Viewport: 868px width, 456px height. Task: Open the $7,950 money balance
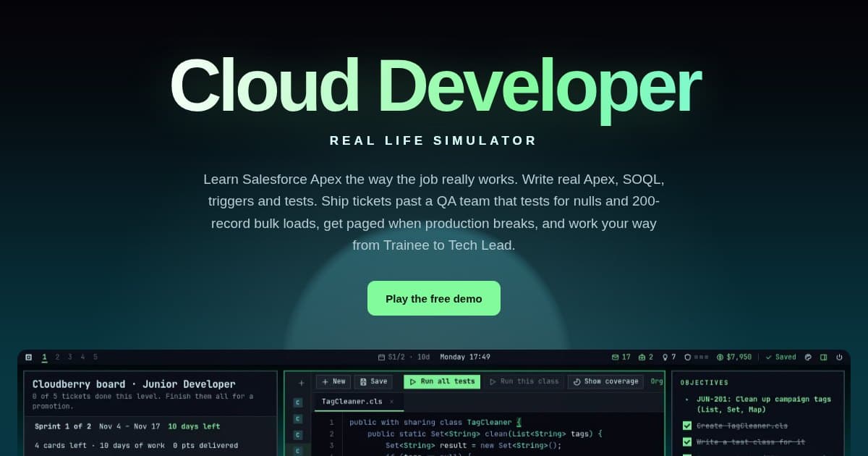pyautogui.click(x=734, y=357)
